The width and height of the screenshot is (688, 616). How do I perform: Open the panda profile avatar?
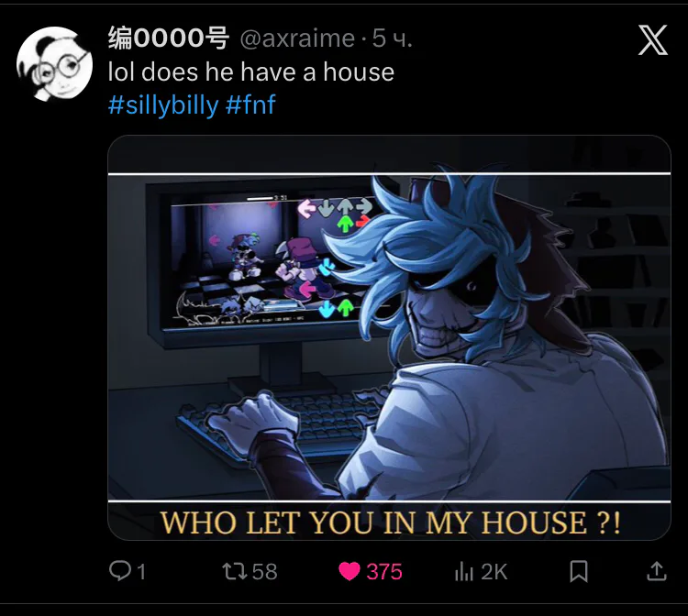(54, 64)
